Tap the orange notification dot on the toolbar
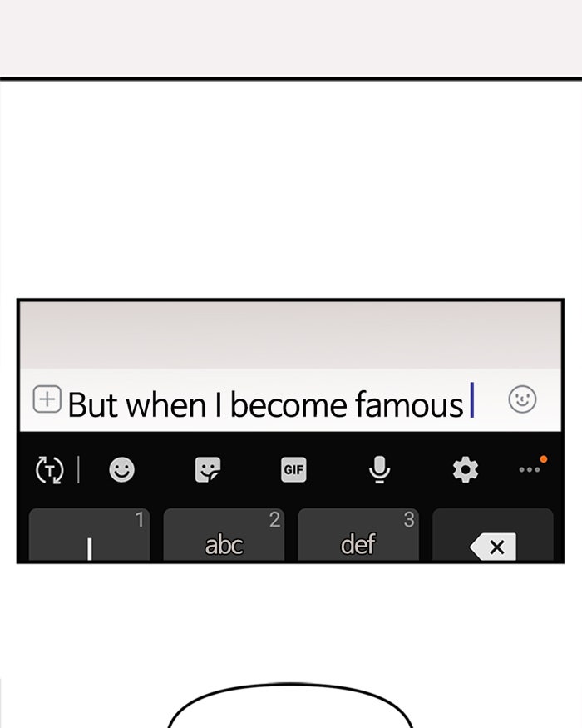This screenshot has height=728, width=582. click(543, 459)
